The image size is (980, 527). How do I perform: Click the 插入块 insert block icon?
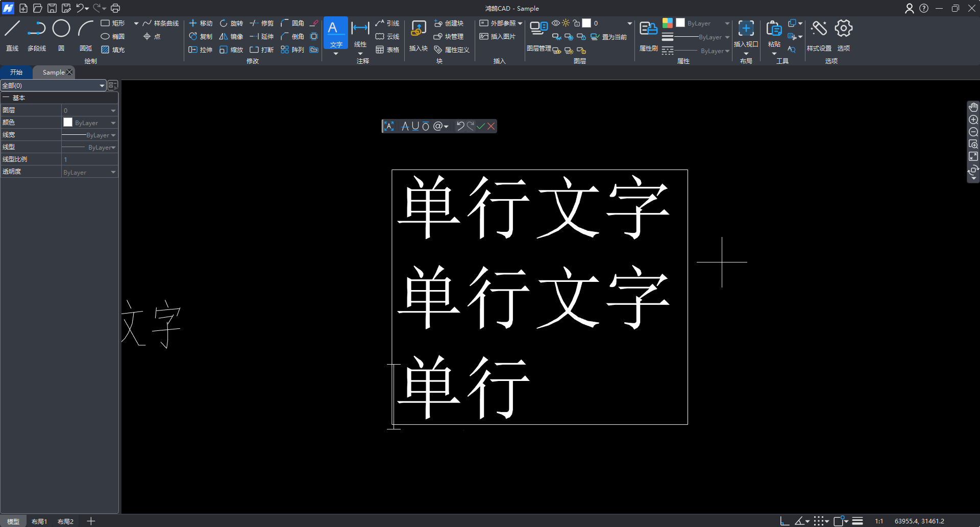418,35
